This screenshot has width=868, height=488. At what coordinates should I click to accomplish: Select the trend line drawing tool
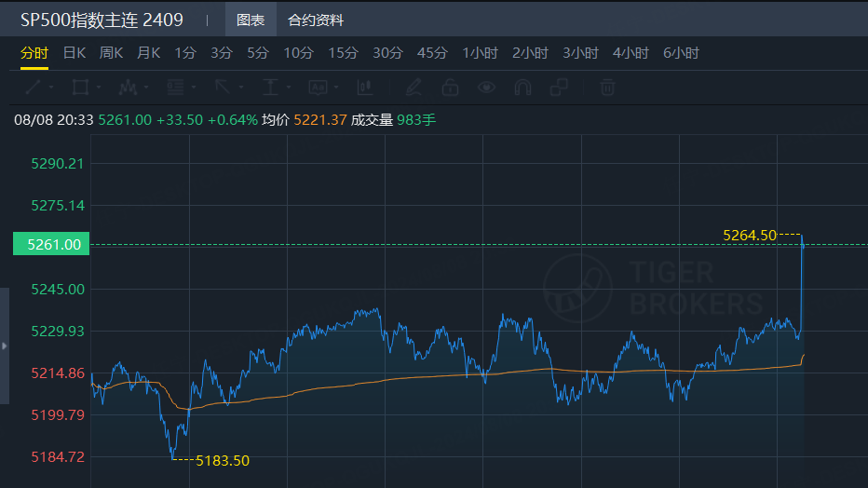pos(32,88)
